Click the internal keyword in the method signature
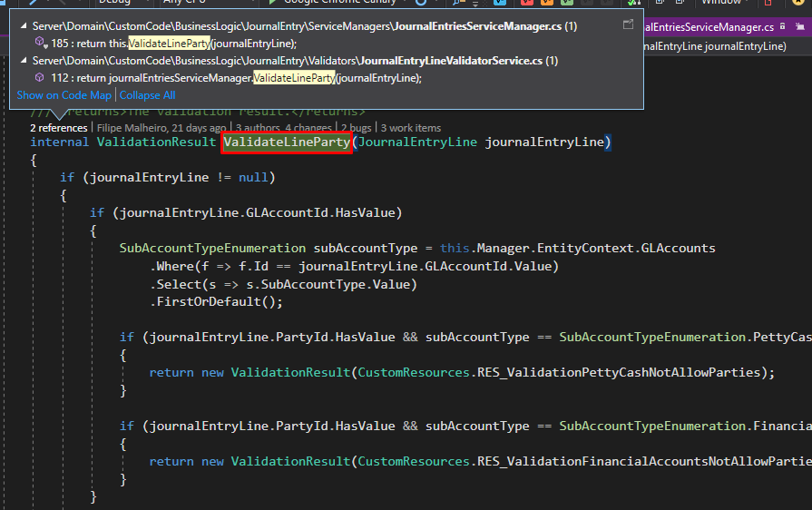This screenshot has height=510, width=812. coord(60,142)
